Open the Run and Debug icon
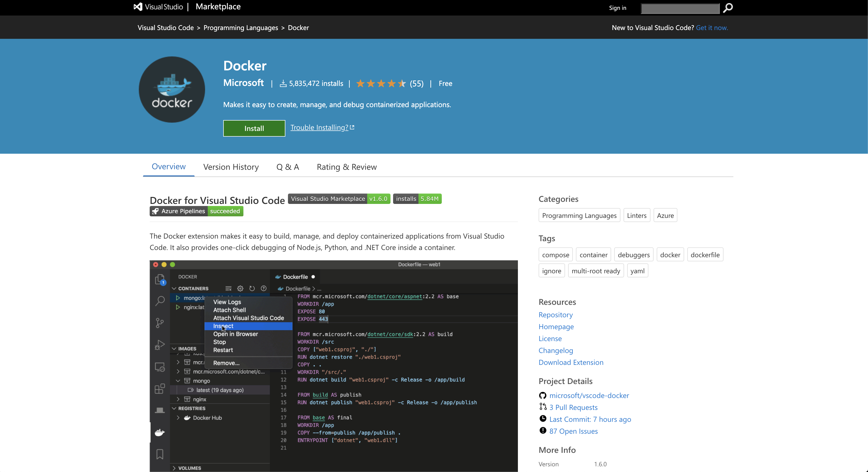The height and width of the screenshot is (472, 868). click(x=160, y=345)
